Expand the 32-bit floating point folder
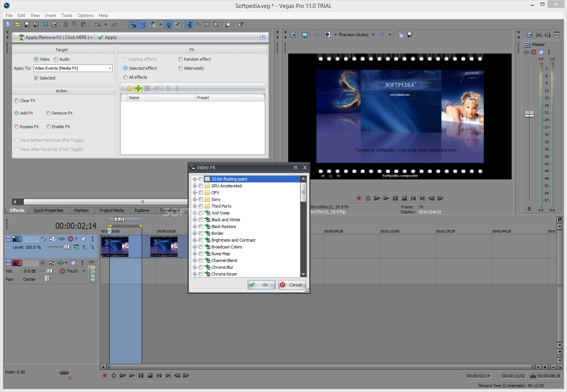This screenshot has height=392, width=567. coord(194,179)
